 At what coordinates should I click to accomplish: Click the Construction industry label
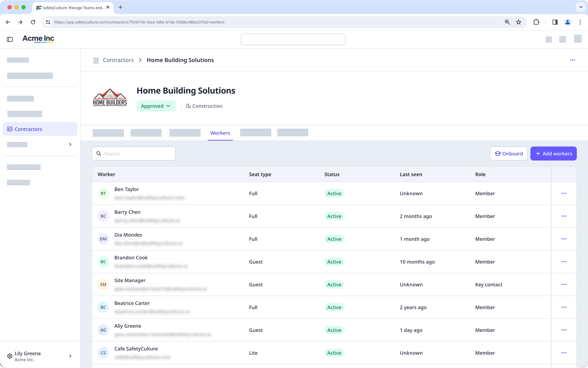coord(204,106)
